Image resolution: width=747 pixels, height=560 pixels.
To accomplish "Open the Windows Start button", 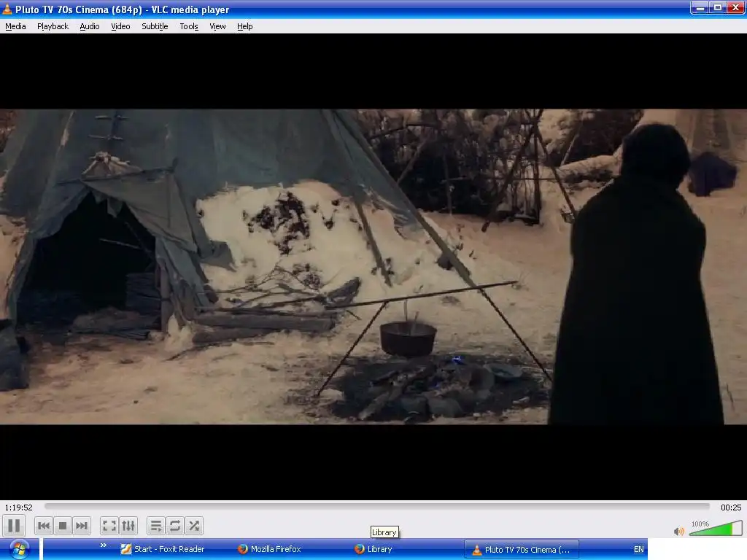I will pos(20,550).
